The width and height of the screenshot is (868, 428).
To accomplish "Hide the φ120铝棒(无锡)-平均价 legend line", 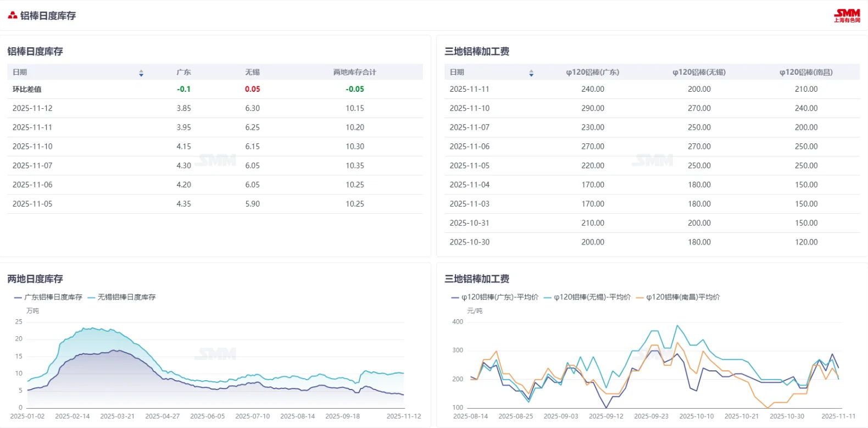I will [x=587, y=297].
